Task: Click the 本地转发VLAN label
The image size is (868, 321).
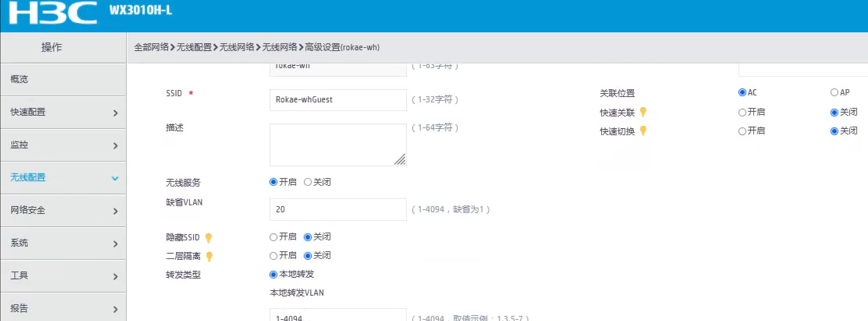Action: click(x=297, y=293)
